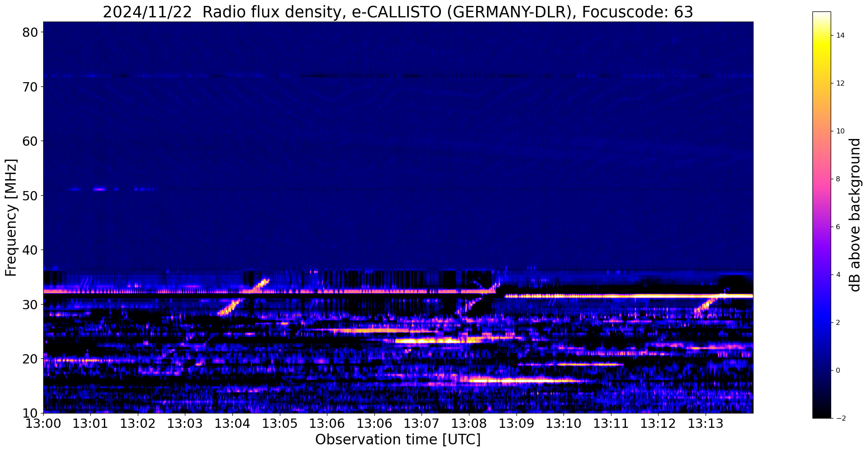
Task: Click the 20 tick on frequency axis
Action: tap(30, 359)
